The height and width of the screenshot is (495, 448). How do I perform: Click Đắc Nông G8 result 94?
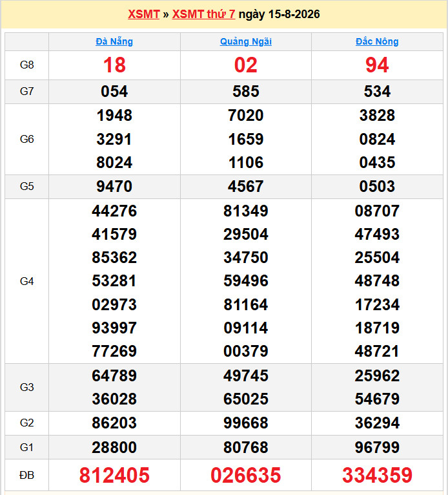[x=377, y=65]
